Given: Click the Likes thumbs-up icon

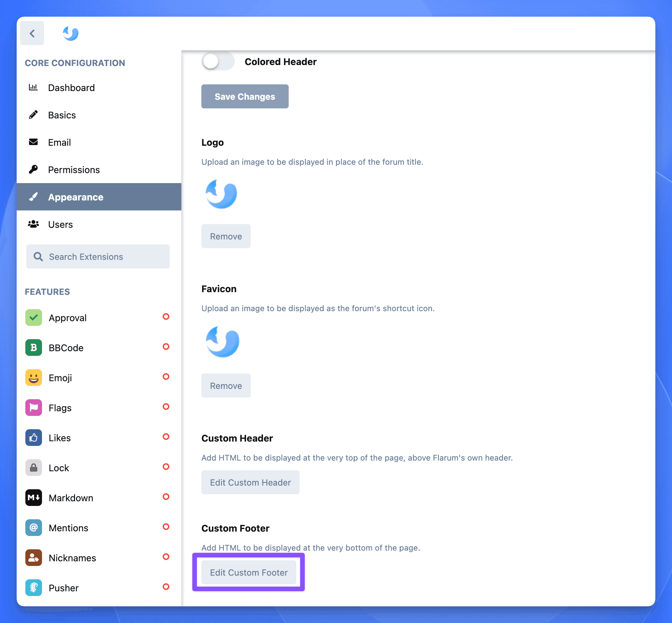Looking at the screenshot, I should [x=33, y=438].
